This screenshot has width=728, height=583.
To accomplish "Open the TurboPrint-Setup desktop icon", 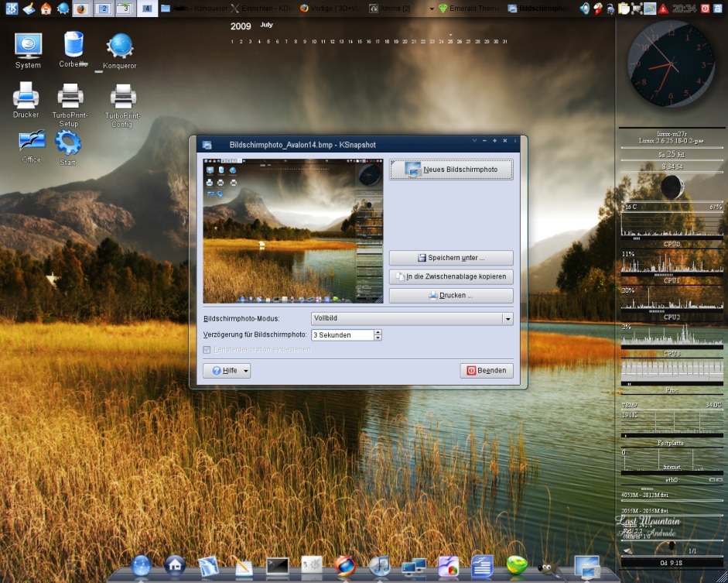I will 70,97.
